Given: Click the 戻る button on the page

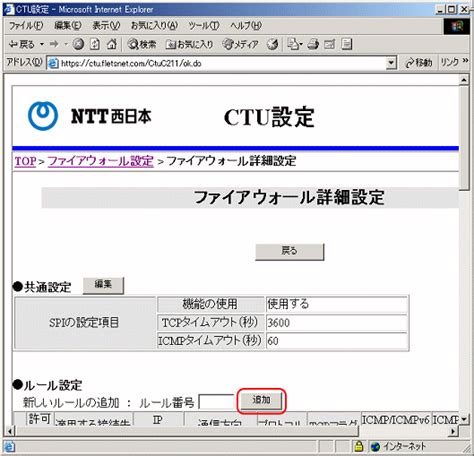Looking at the screenshot, I should (289, 251).
